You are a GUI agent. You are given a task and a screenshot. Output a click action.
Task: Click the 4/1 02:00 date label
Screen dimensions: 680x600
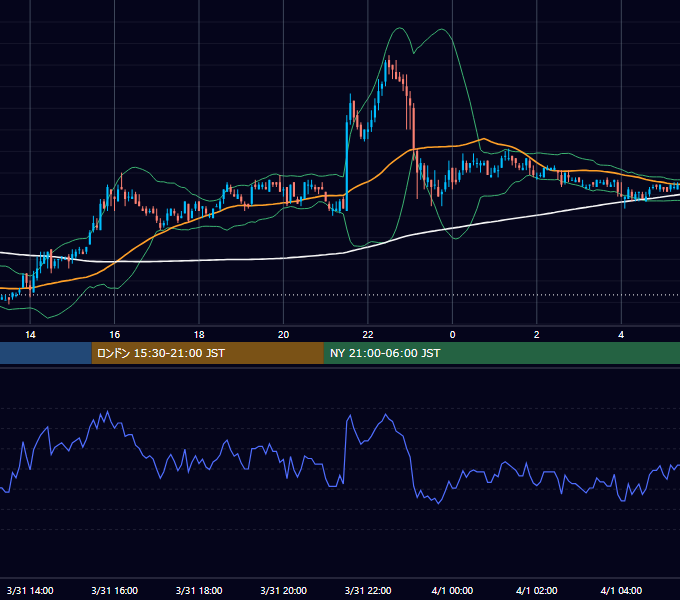pos(536,590)
